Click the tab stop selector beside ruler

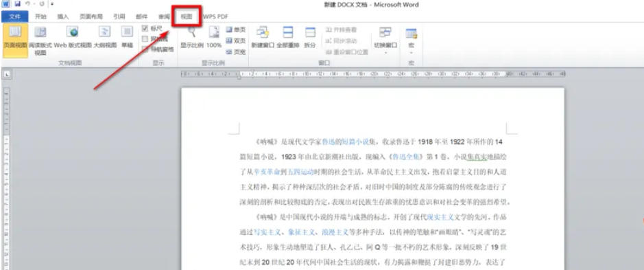point(7,74)
